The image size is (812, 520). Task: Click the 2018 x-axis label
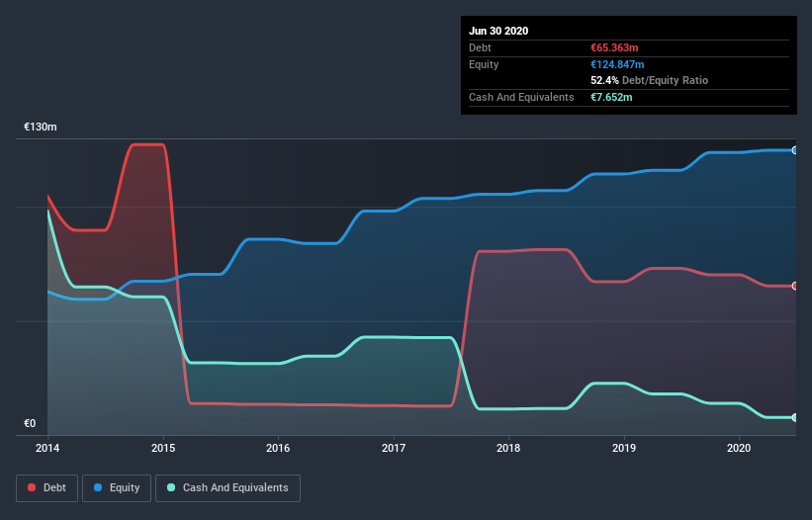[x=508, y=448]
